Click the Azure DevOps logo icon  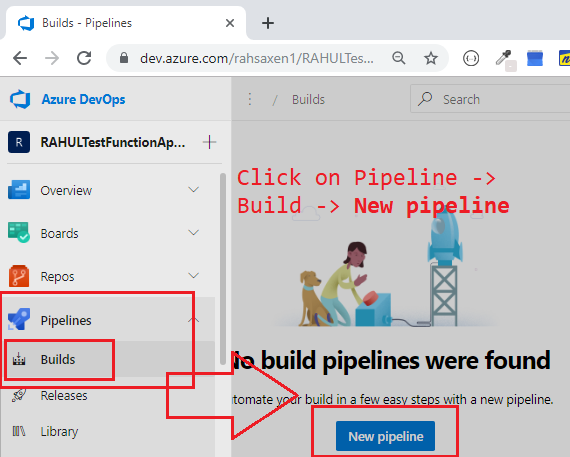(x=20, y=99)
